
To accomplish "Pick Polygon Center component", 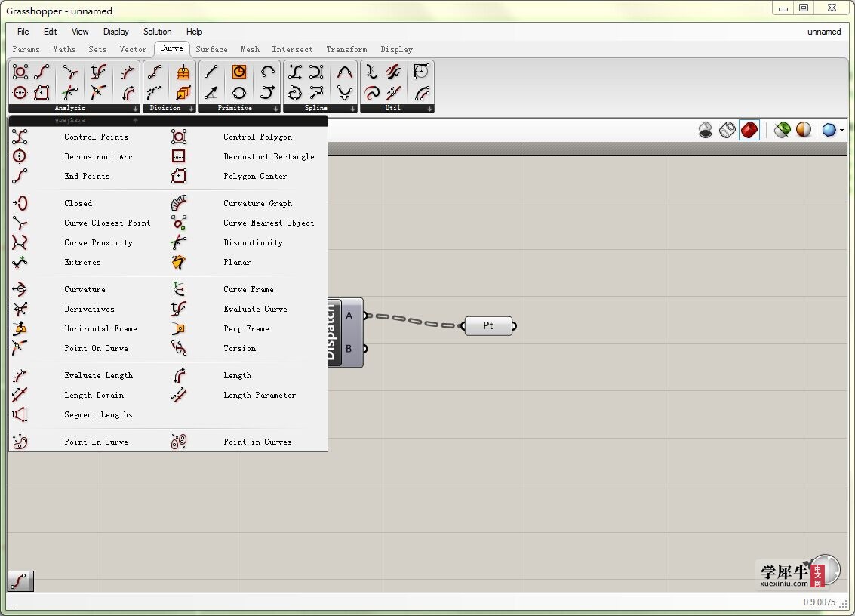I will (248, 176).
